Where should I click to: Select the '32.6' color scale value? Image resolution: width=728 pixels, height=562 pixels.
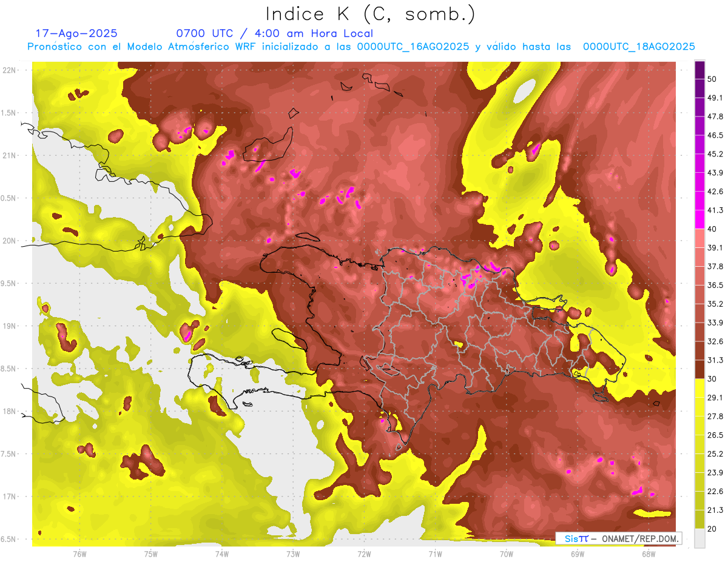coord(715,341)
